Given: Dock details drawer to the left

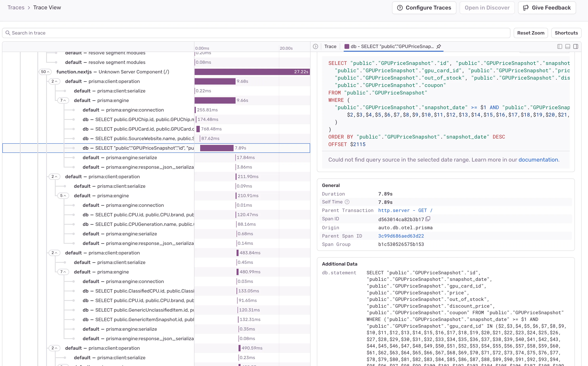Looking at the screenshot, I should point(559,46).
